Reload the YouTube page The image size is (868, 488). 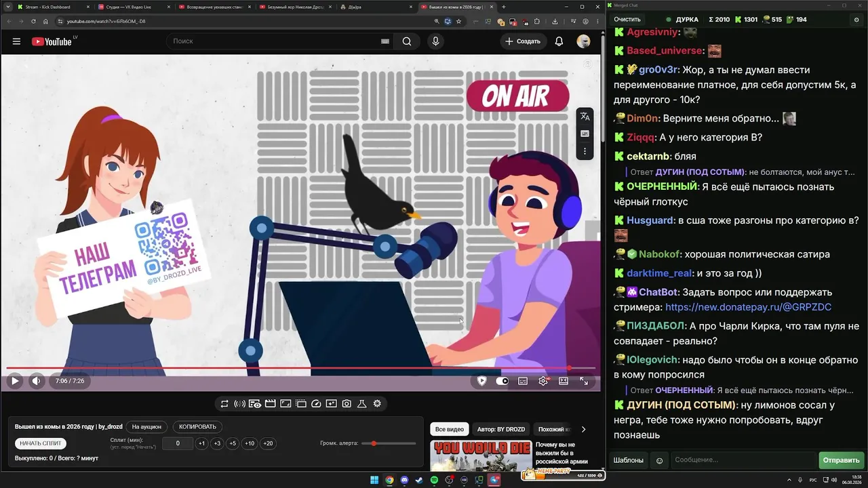point(33,21)
